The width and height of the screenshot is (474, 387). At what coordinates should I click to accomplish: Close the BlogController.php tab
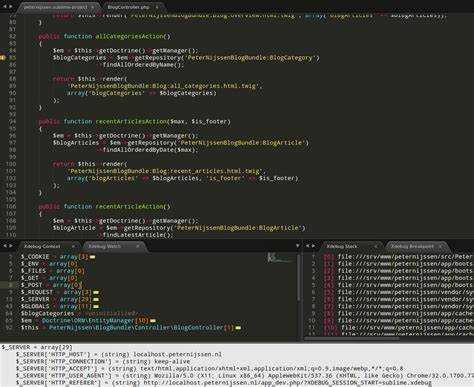(156, 7)
